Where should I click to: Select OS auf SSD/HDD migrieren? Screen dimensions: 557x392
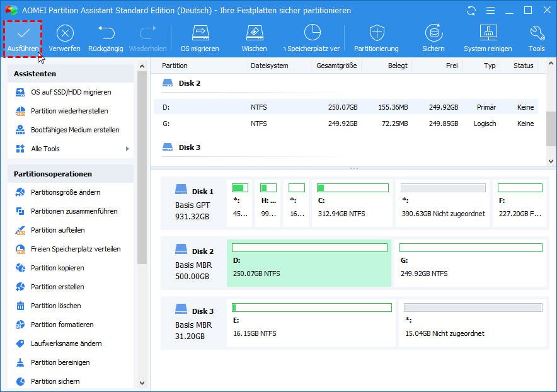(x=71, y=92)
